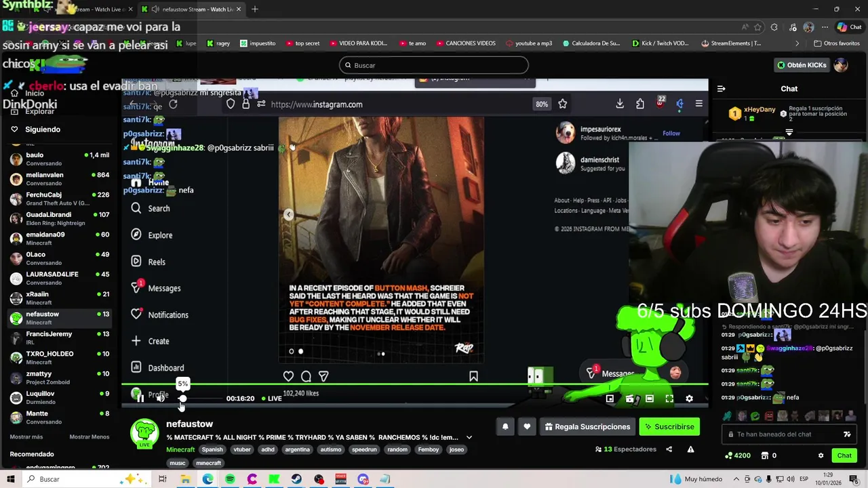Expand the stream title chevron

coord(469,437)
